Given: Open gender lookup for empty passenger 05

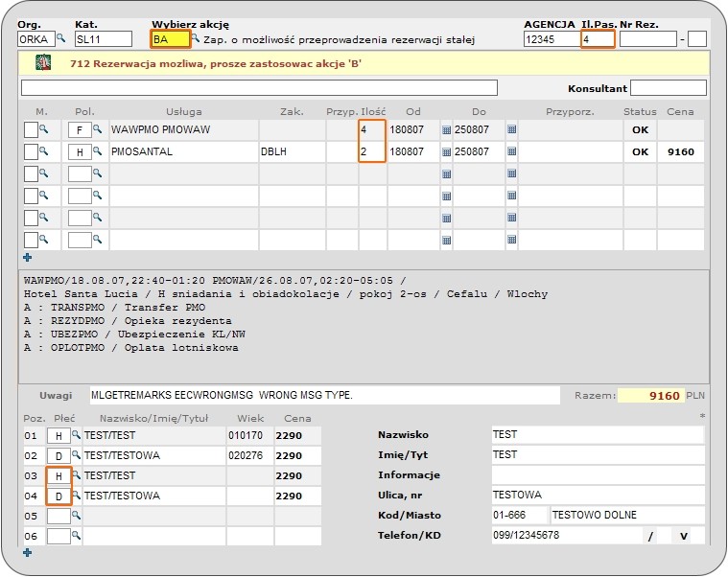Looking at the screenshot, I should 76,516.
